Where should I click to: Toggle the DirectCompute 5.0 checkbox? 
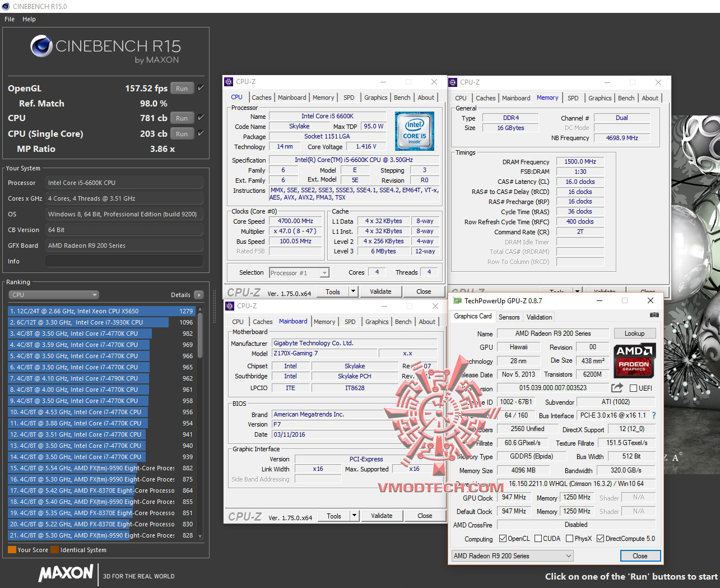tap(601, 539)
